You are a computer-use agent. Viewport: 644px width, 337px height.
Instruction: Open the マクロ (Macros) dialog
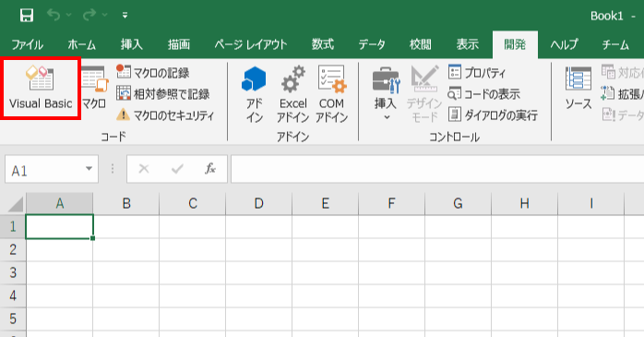[94, 89]
